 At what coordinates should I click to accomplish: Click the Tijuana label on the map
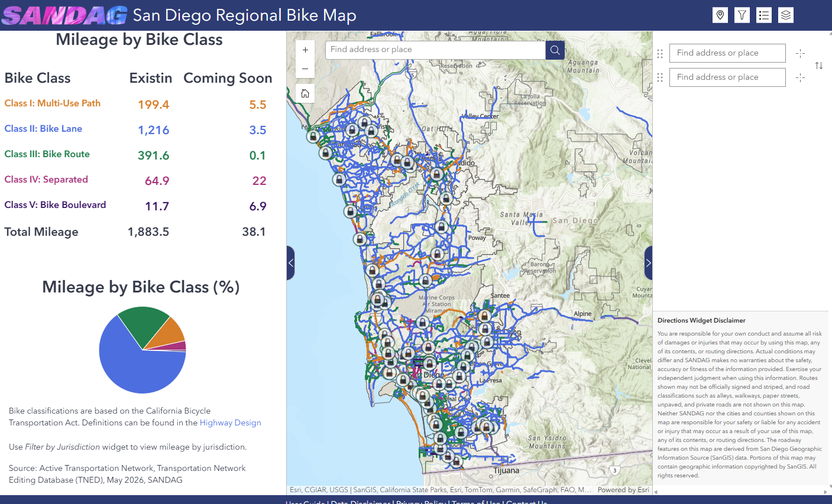(x=506, y=471)
